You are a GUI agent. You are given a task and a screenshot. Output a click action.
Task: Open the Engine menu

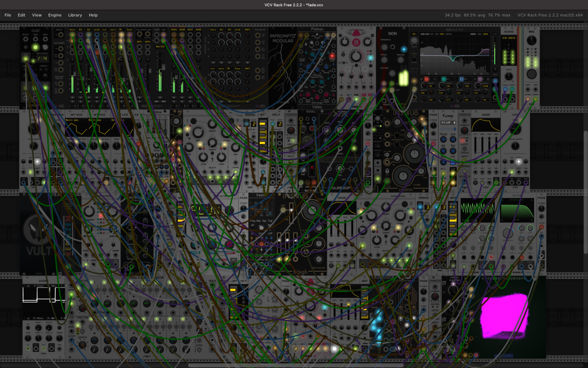55,15
